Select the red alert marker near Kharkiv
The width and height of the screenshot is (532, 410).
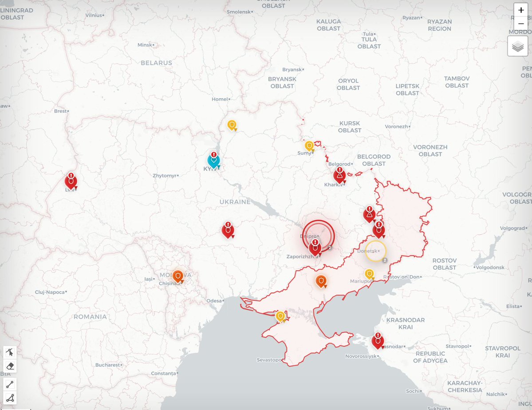tap(339, 175)
